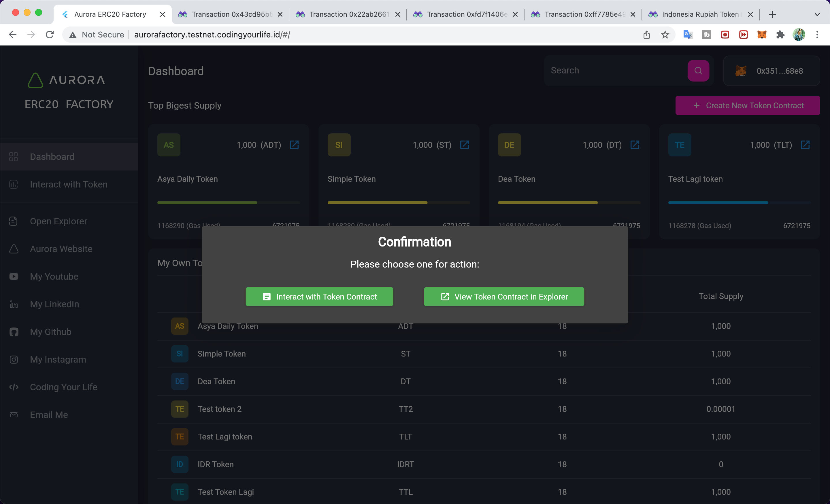Click the magenta search icon button

pyautogui.click(x=698, y=71)
